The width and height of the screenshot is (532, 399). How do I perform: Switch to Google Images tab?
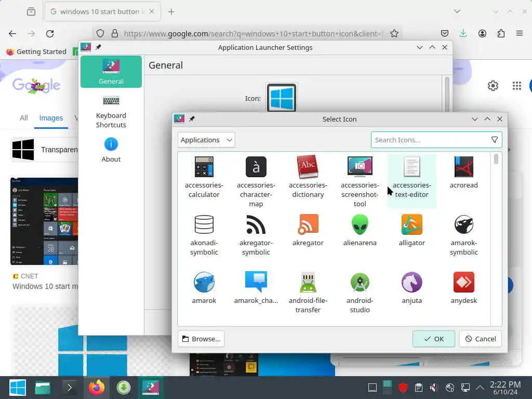51,118
